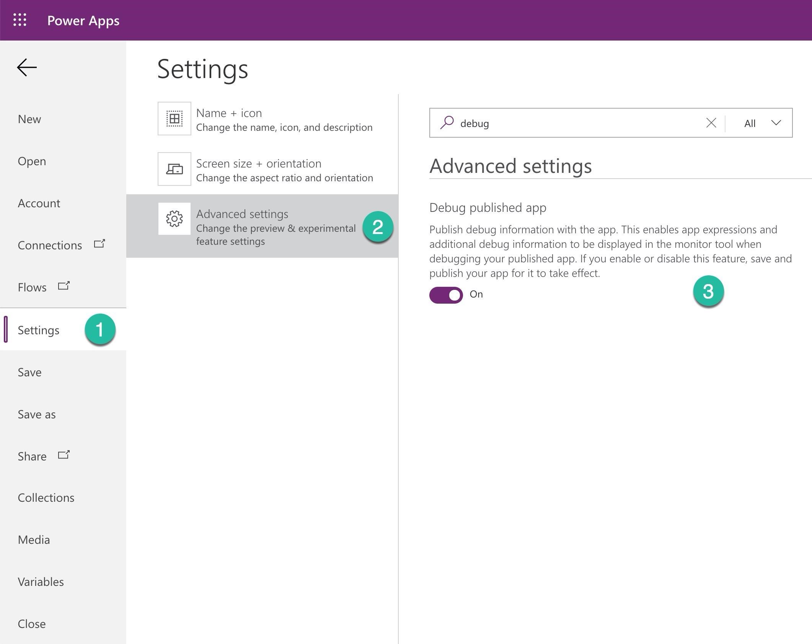Open the app launcher waffle icon

coord(20,20)
